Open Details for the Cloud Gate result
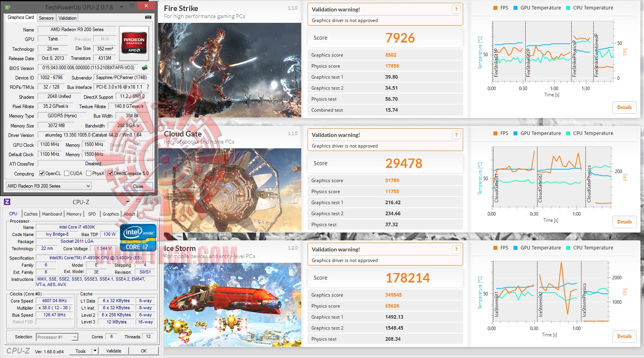The height and width of the screenshot is (358, 644). pos(624,222)
